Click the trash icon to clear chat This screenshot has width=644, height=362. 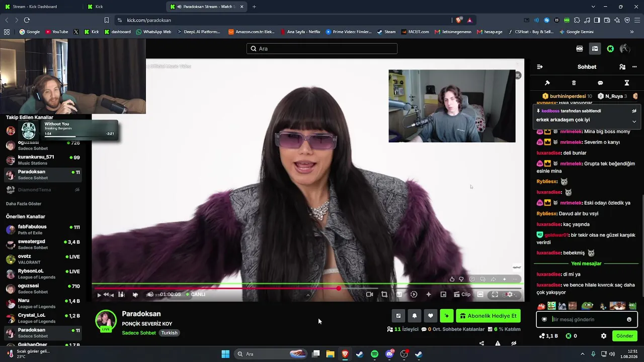[x=574, y=83]
